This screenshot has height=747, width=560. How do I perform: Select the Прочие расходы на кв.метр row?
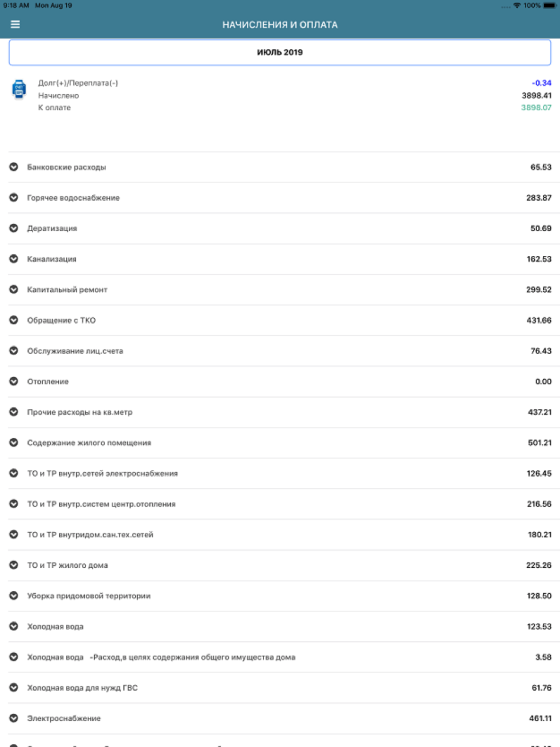coord(280,412)
